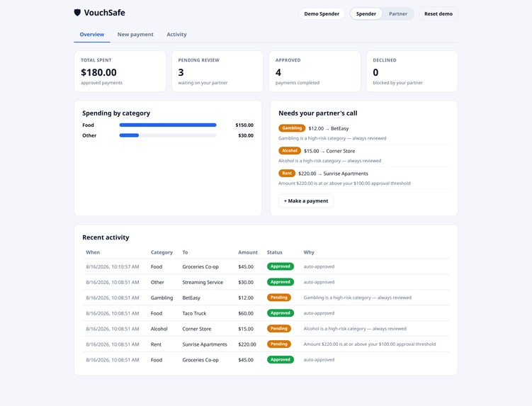Open the New payment tab
This screenshot has height=406, width=532.
(135, 34)
